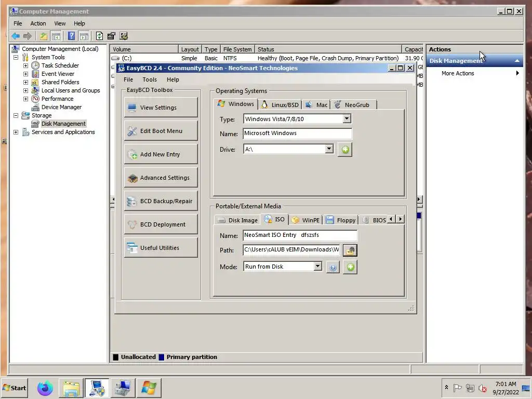Expand the Event Viewer node
Screen dimensions: 532x399
pos(26,74)
